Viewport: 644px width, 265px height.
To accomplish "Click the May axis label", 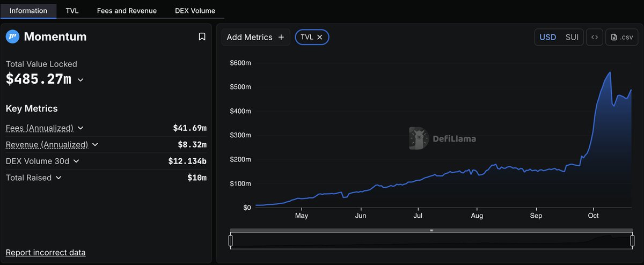I will [302, 216].
